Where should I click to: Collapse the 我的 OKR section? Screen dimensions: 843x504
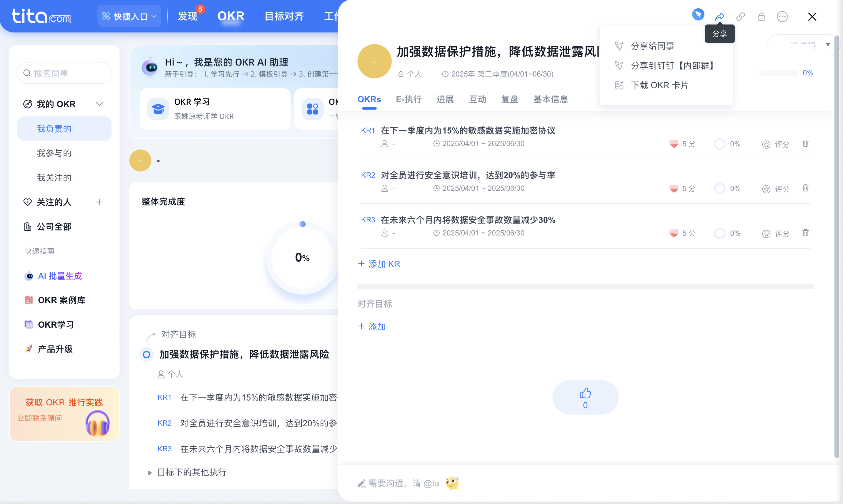pos(99,104)
